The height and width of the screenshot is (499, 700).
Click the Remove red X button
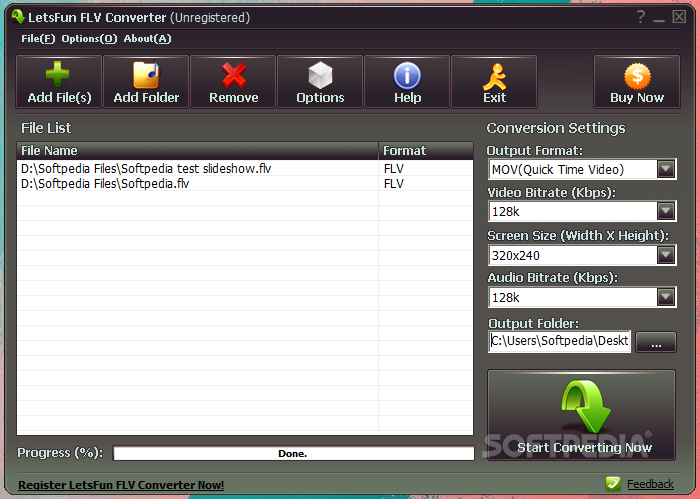click(233, 82)
